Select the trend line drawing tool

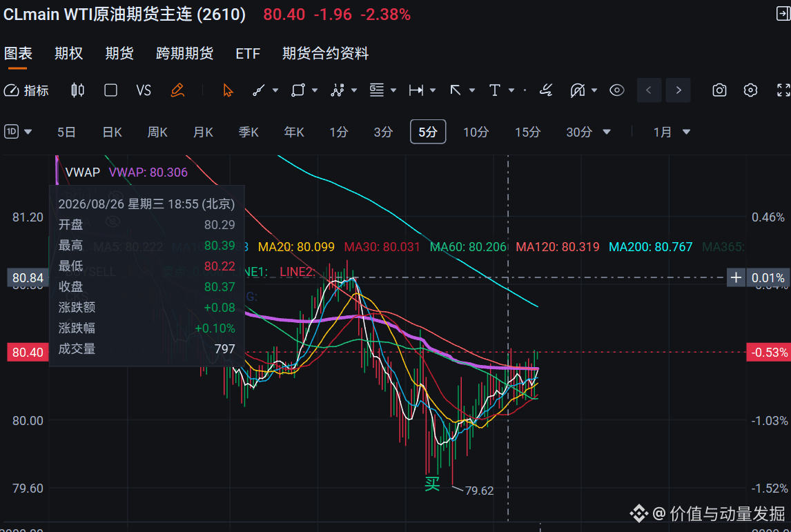tap(259, 90)
